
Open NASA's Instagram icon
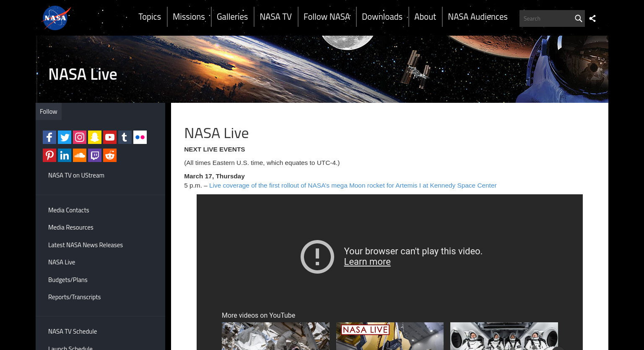click(80, 137)
